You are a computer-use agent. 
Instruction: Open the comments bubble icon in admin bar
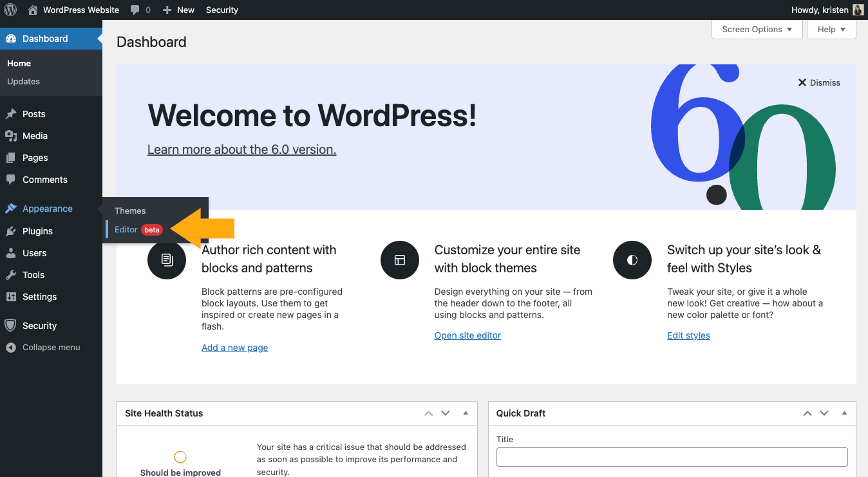[x=135, y=10]
